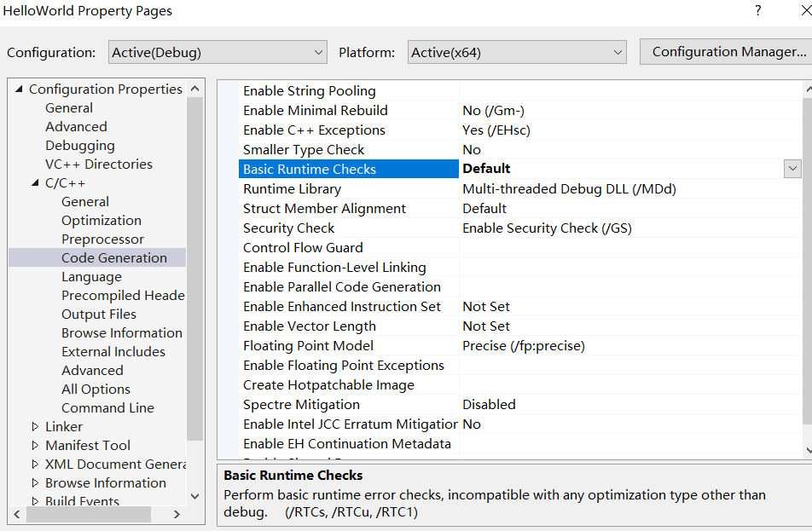Select the Runtime Library property row
The width and height of the screenshot is (812, 531).
click(292, 189)
